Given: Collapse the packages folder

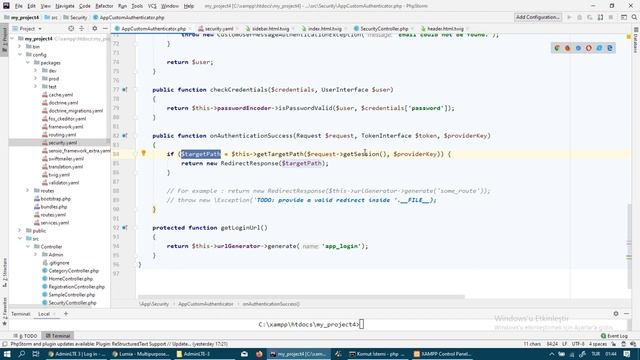Looking at the screenshot, I should tap(28, 62).
